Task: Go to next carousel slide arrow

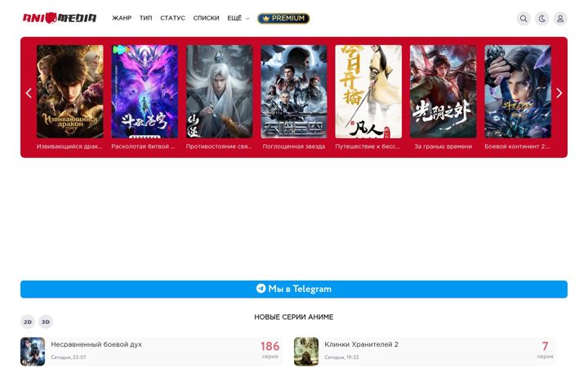Action: (559, 93)
